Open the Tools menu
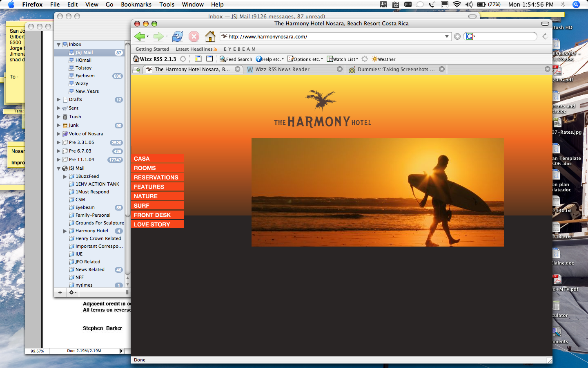This screenshot has width=588, height=368. coord(167,4)
